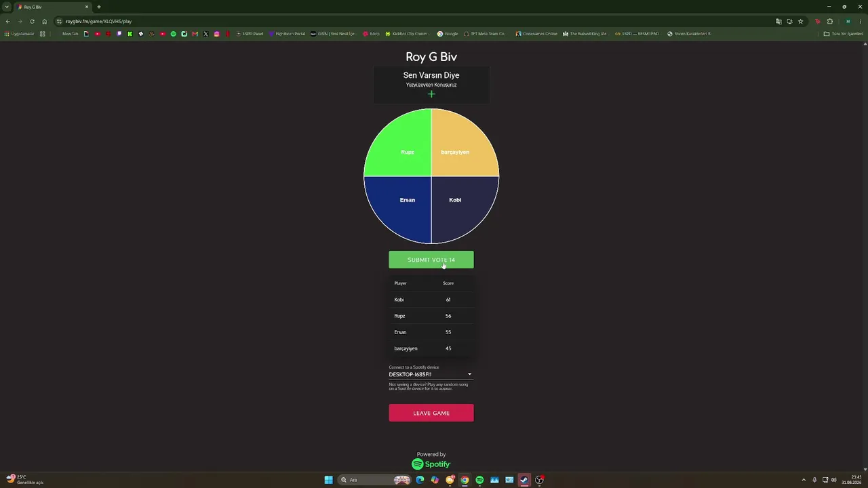868x488 pixels.
Task: Open the Chrome profile avatar M
Action: (848, 21)
